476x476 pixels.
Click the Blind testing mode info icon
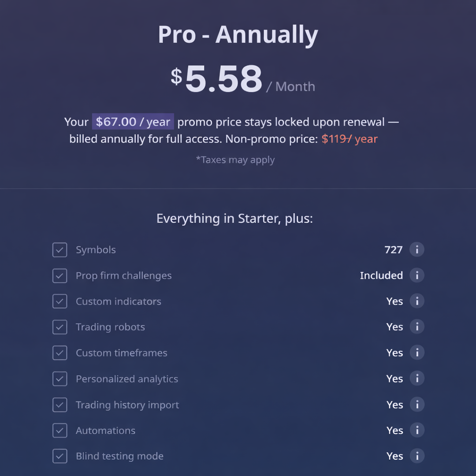click(x=417, y=456)
